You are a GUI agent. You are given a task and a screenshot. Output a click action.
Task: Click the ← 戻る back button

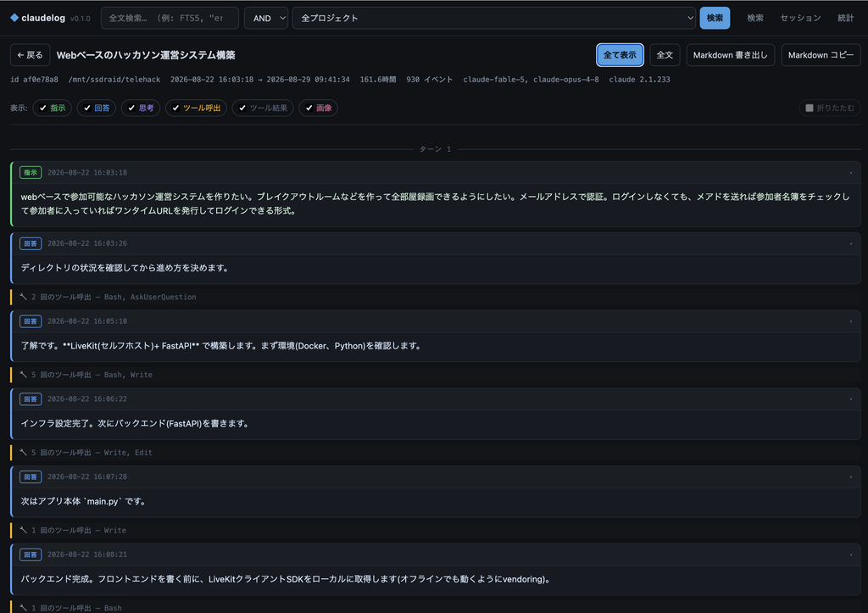tap(30, 55)
